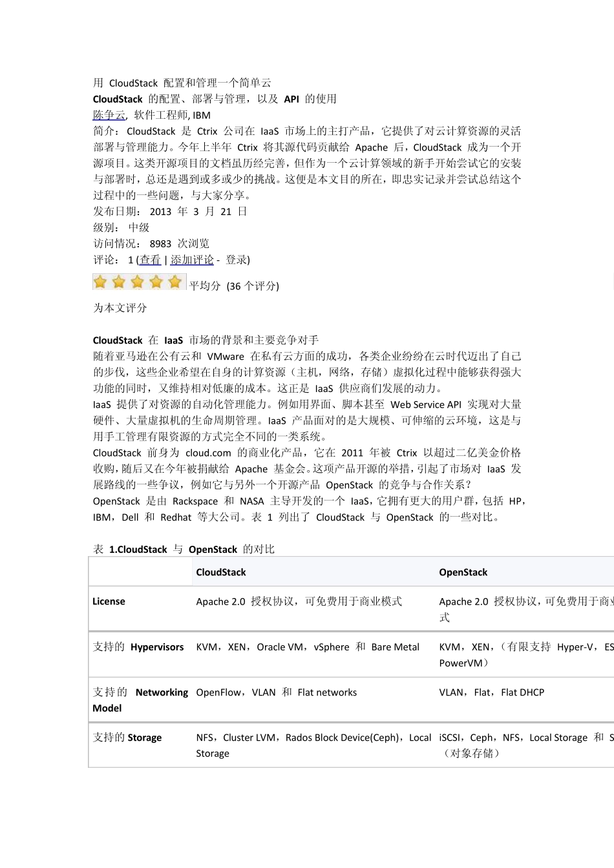Click the License row label
This screenshot has height=868, width=614.
109,601
